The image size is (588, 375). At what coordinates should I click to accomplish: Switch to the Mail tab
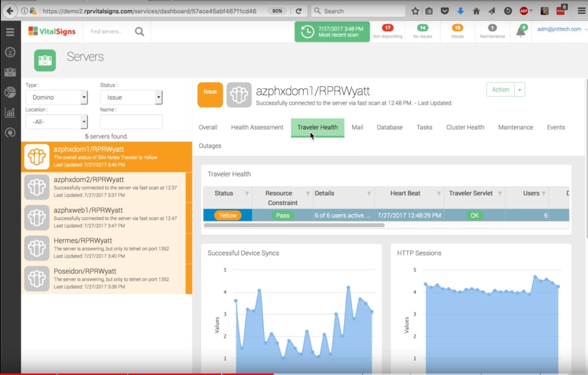coord(357,127)
